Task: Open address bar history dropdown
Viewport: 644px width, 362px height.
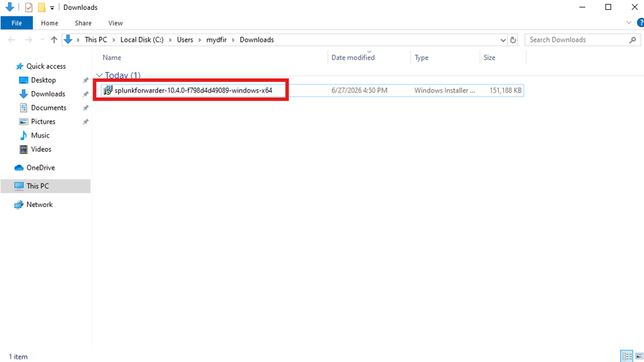Action: [x=503, y=40]
